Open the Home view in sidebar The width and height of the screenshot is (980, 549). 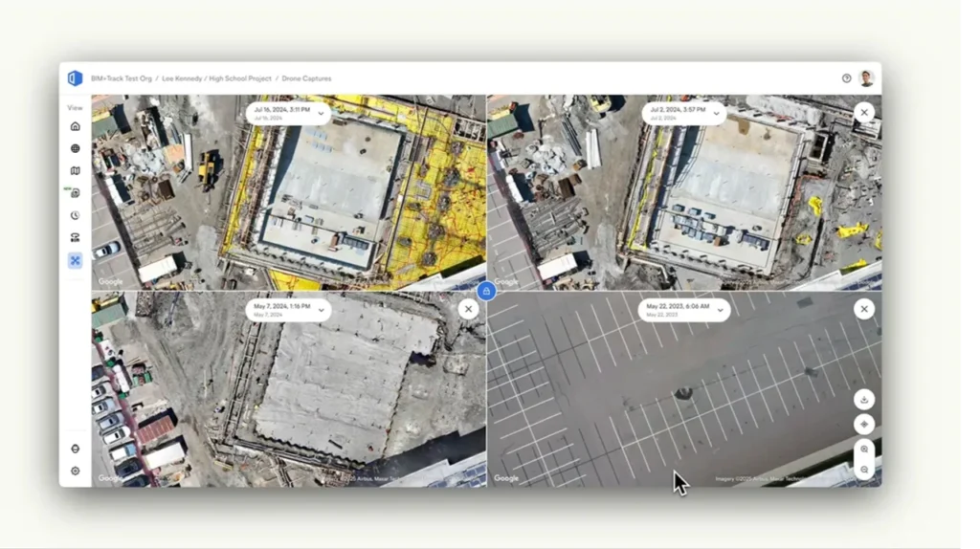pyautogui.click(x=76, y=126)
